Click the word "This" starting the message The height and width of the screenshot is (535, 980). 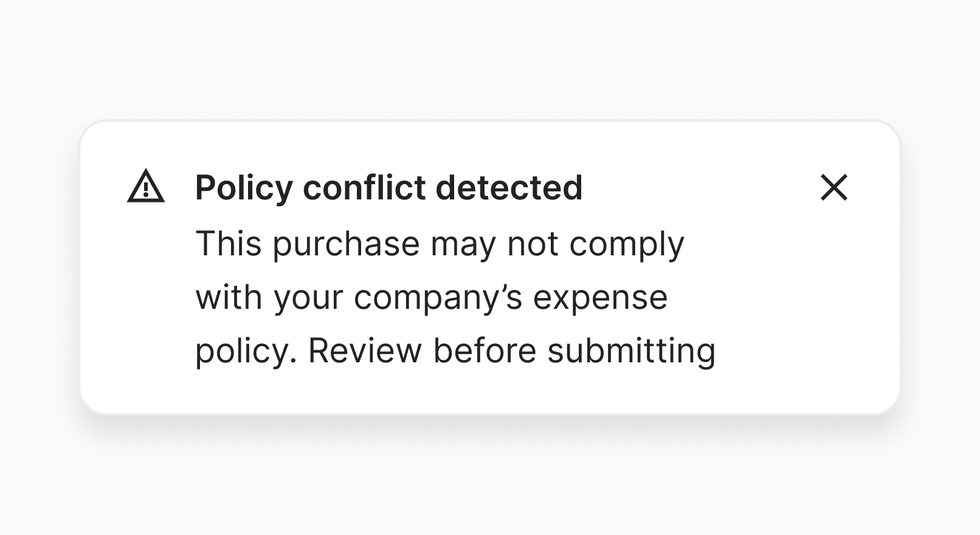click(229, 244)
